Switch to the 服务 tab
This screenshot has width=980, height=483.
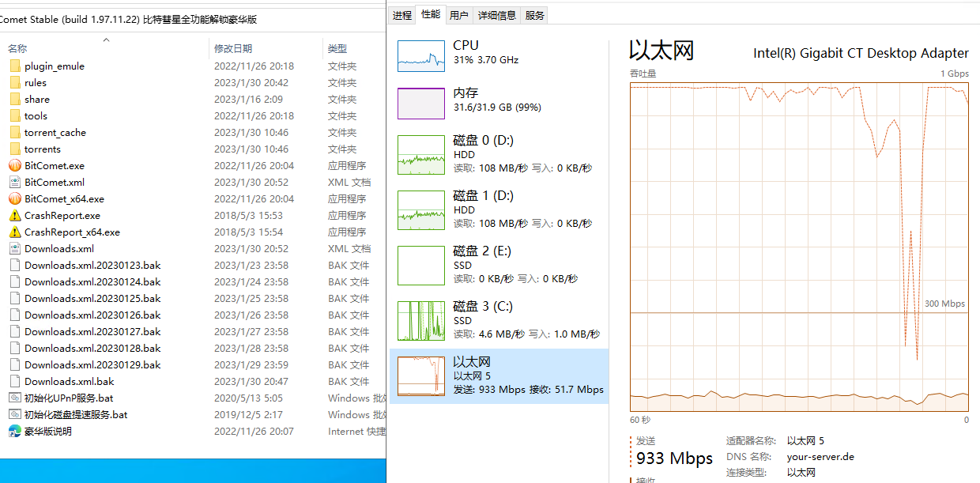(x=535, y=15)
